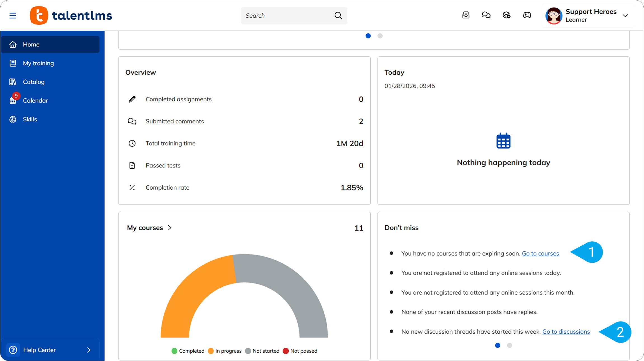
Task: Follow the Go to courses link
Action: point(540,253)
